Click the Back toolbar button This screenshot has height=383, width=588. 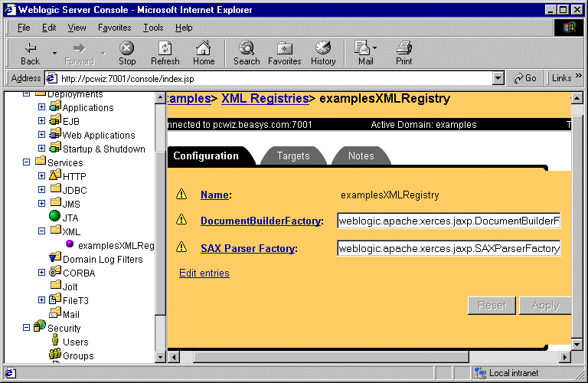pos(30,54)
